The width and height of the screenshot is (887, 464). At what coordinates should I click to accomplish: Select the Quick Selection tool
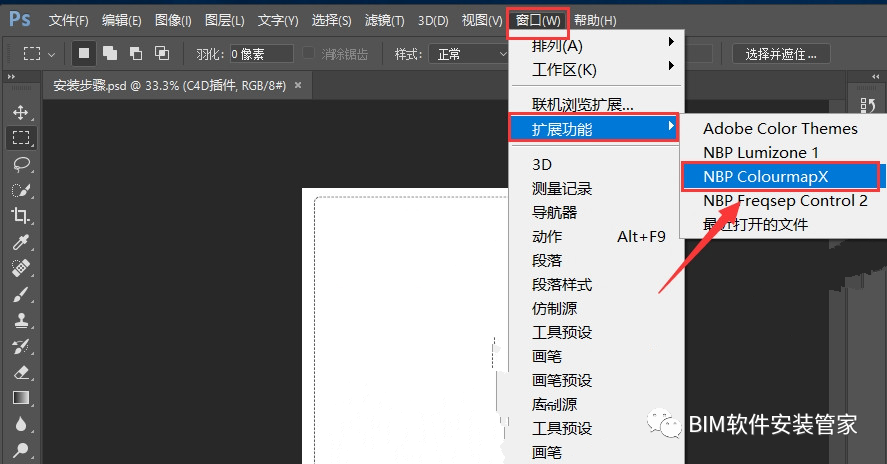[x=21, y=190]
